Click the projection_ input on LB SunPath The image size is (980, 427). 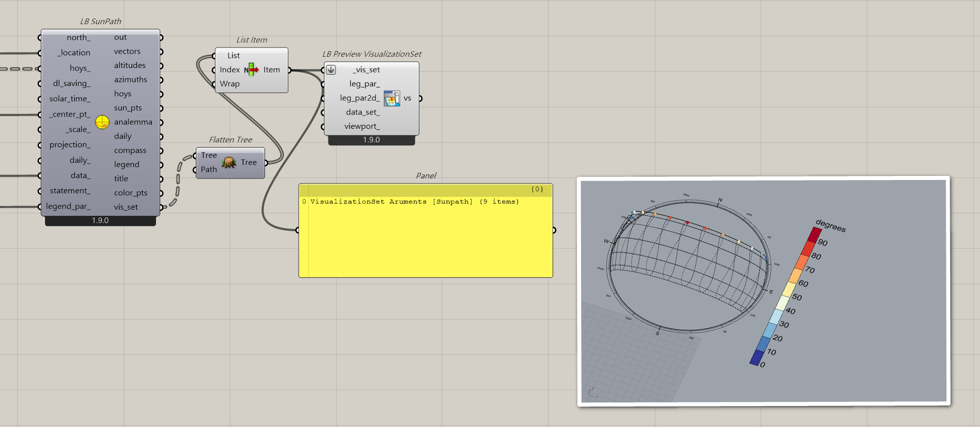[x=70, y=145]
